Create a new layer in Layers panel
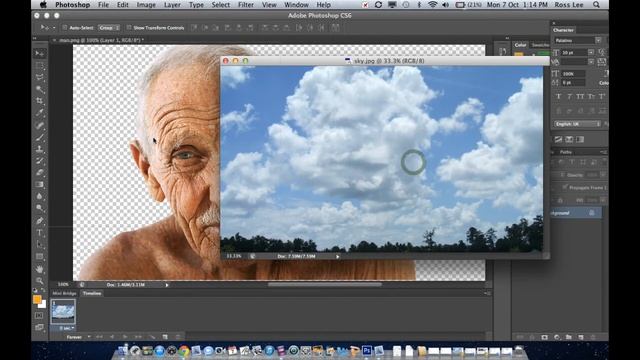The image size is (640, 360). tap(581, 338)
